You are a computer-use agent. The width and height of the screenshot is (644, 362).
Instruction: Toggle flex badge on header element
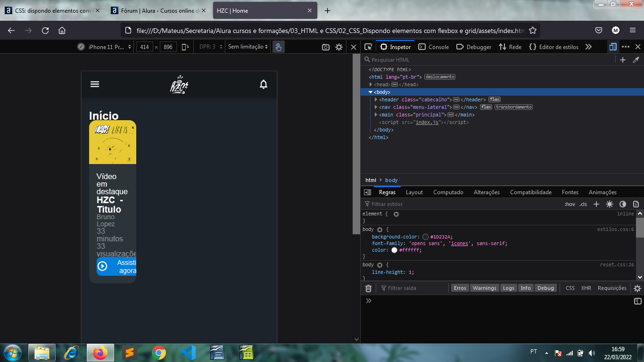495,99
